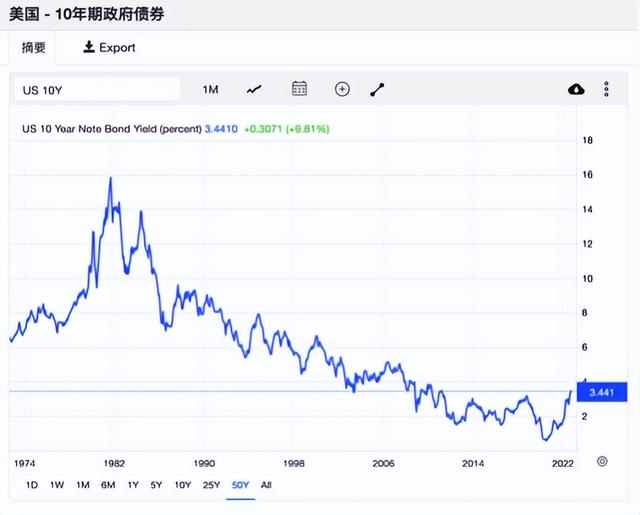Open the 1M interval dropdown
This screenshot has width=640, height=515.
click(211, 89)
